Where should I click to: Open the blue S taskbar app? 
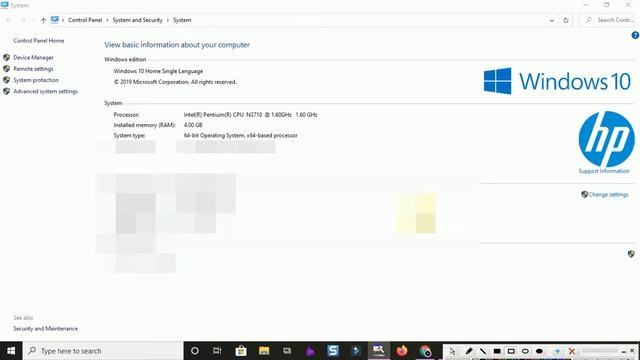333,351
